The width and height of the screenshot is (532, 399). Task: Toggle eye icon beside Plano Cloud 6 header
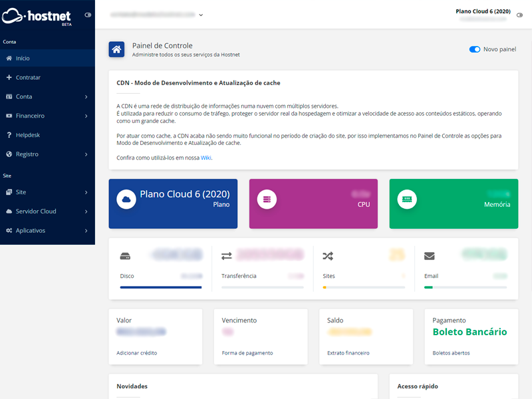519,15
